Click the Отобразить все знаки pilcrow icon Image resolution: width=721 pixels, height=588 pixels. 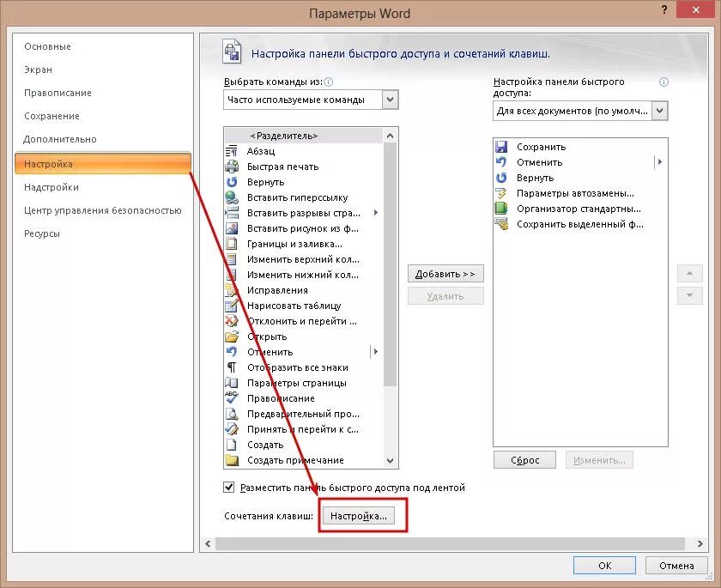click(231, 367)
